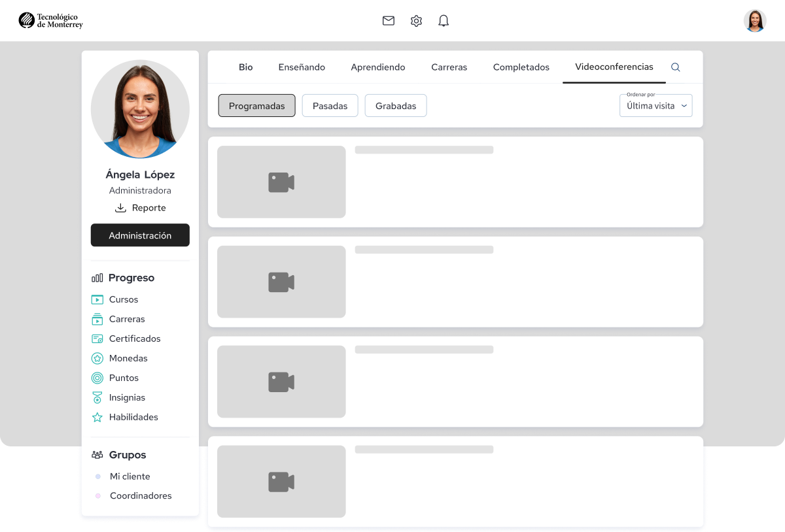Select the Grabadas filter
This screenshot has height=532, width=785.
pyautogui.click(x=396, y=106)
